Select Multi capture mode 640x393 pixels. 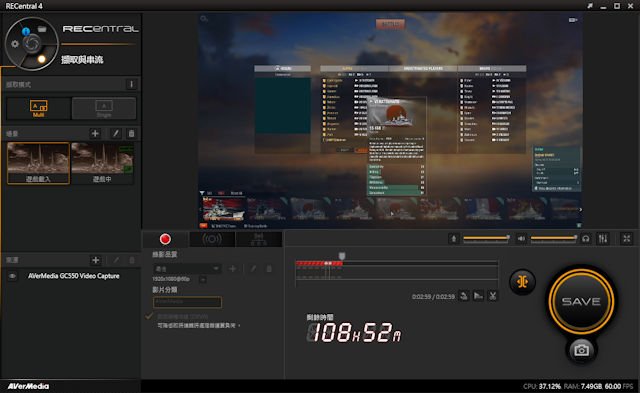pyautogui.click(x=38, y=109)
